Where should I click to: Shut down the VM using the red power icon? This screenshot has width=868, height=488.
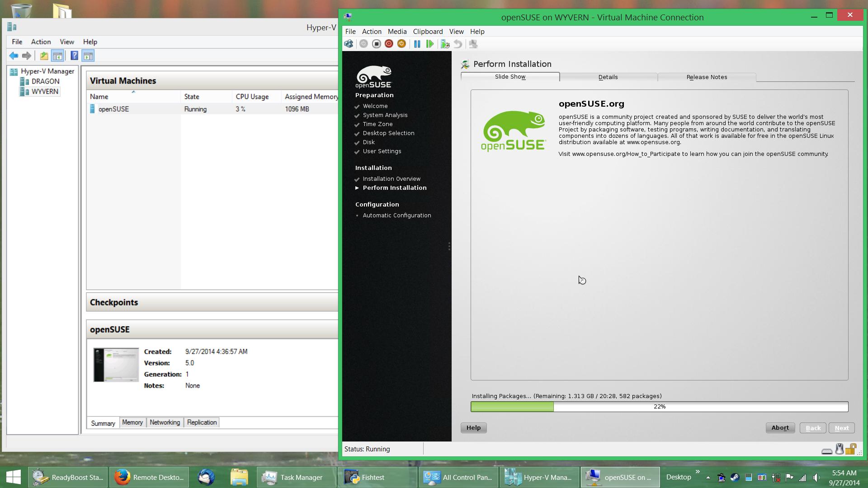tap(389, 44)
